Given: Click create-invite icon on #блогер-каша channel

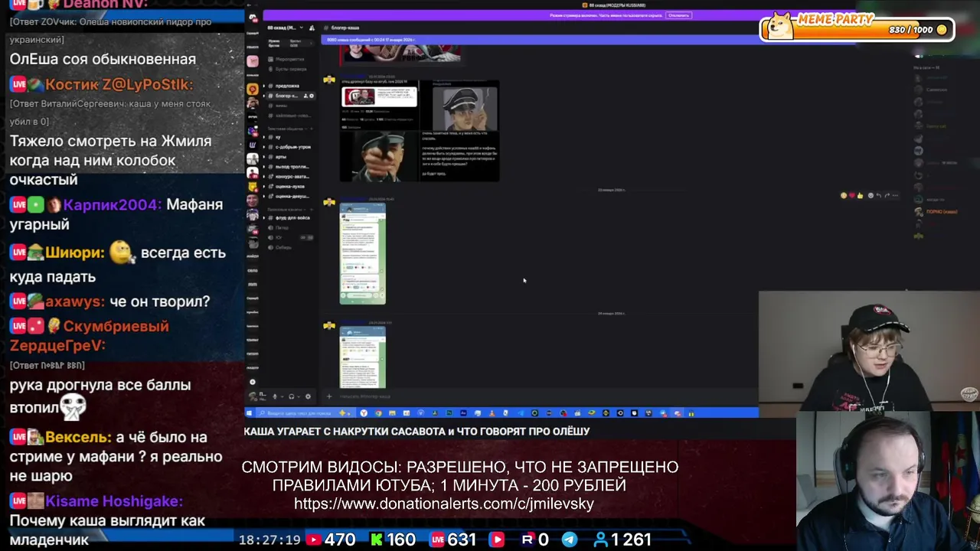Looking at the screenshot, I should [305, 96].
